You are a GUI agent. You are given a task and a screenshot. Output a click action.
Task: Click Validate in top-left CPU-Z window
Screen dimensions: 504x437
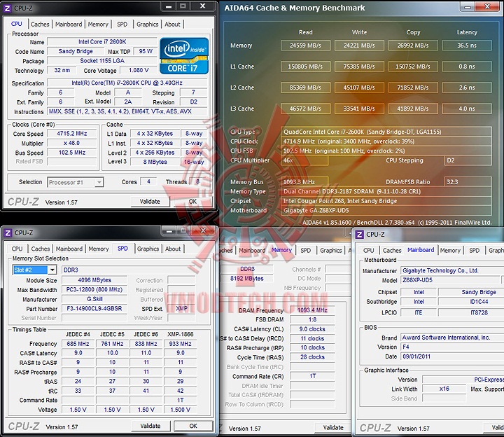[150, 201]
